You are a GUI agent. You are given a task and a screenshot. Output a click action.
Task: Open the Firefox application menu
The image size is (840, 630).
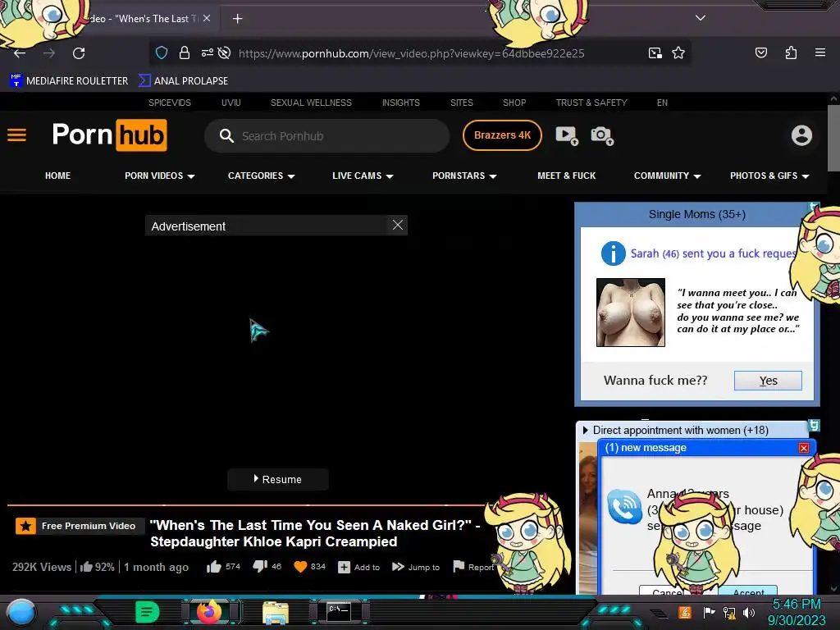click(x=819, y=52)
